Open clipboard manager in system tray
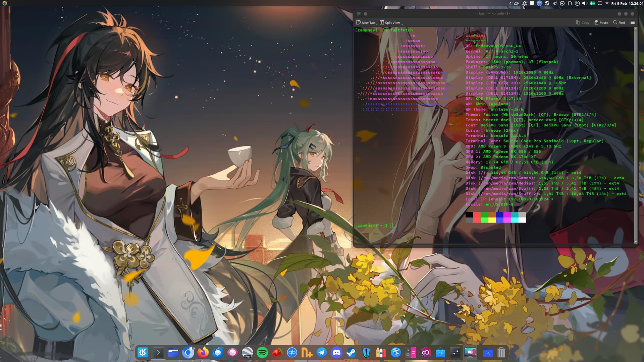Screen dimensions: 644x362 570,3
